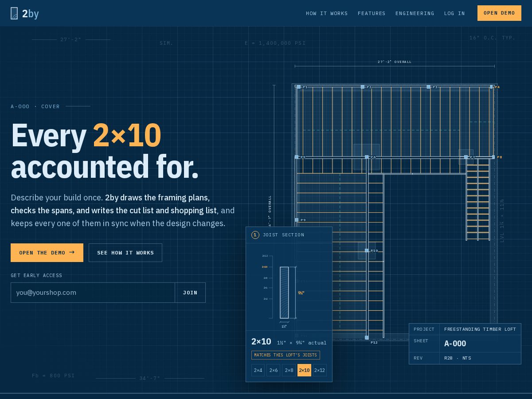Click the A-000 · Cover label
The width and height of the screenshot is (532, 399).
click(x=35, y=106)
